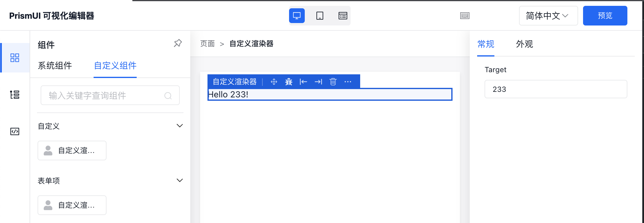Switch to desktop preview mode icon
The width and height of the screenshot is (644, 223).
[x=297, y=16]
